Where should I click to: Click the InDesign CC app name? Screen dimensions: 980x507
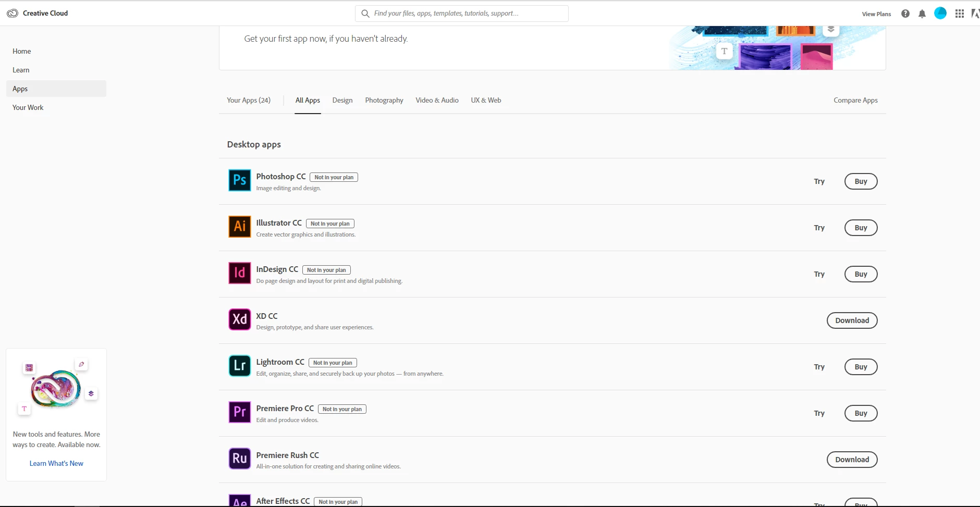[277, 269]
